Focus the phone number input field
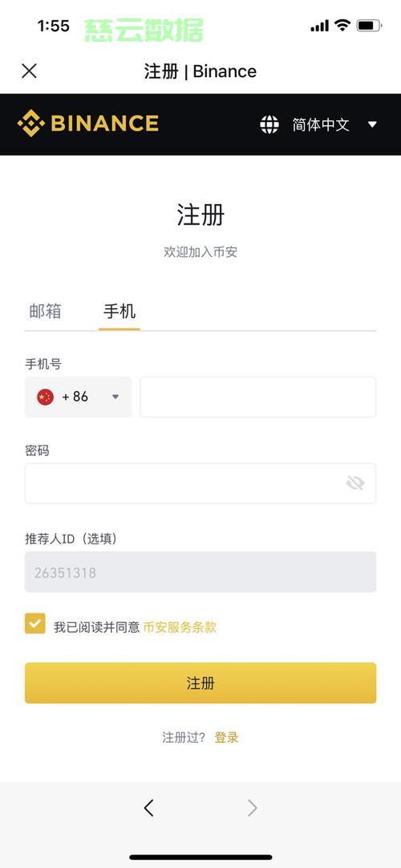Image resolution: width=401 pixels, height=868 pixels. pos(258,397)
